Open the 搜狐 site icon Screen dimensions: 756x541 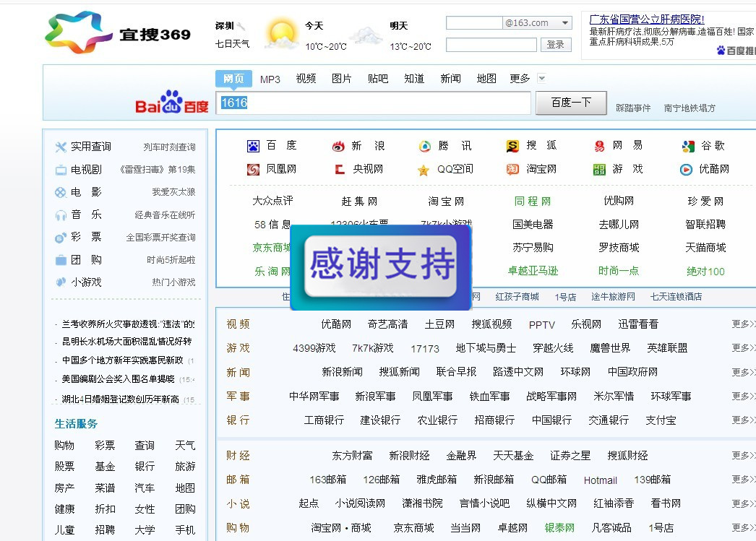[x=512, y=145]
